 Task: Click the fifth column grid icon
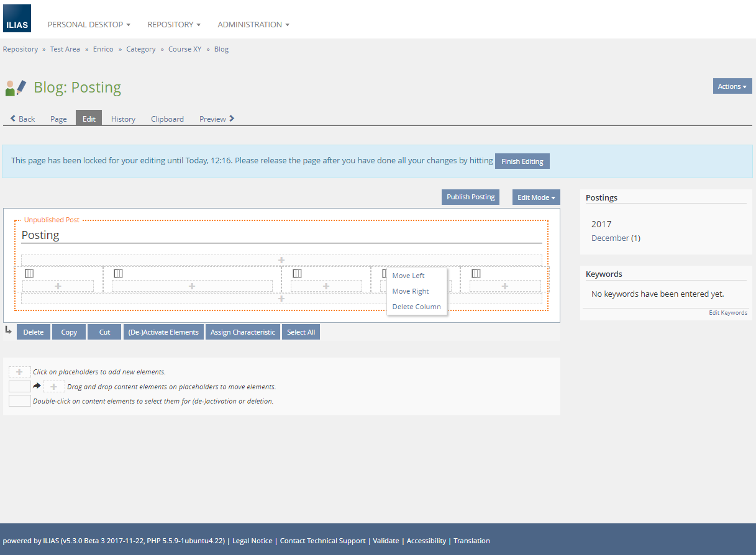(476, 273)
